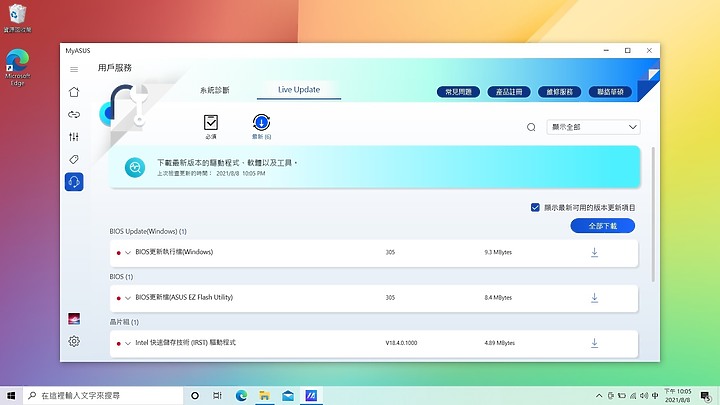Click the 常見問題 button
Viewport: 720px width, 405px height.
coord(458,92)
